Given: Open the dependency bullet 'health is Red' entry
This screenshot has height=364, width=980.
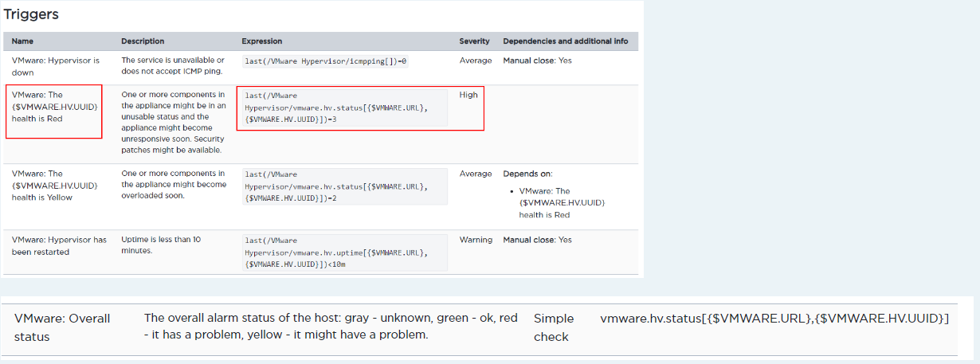Looking at the screenshot, I should tap(562, 202).
